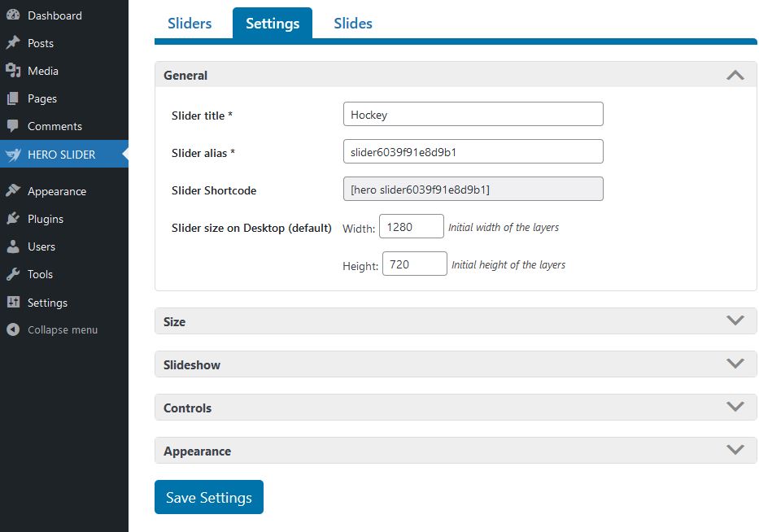Image resolution: width=759 pixels, height=532 pixels.
Task: Click the Size section title text
Action: point(174,322)
